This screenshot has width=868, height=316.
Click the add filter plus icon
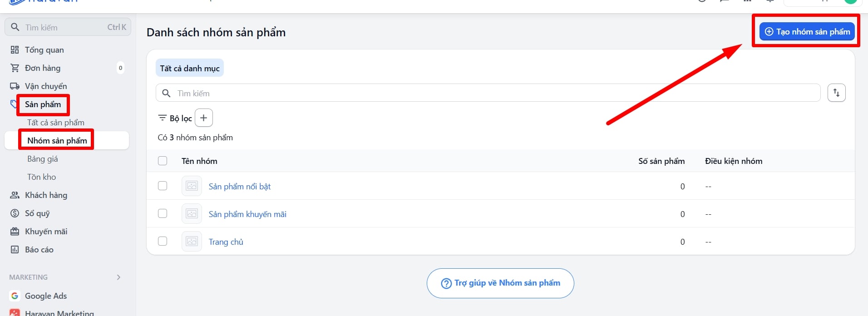[204, 118]
